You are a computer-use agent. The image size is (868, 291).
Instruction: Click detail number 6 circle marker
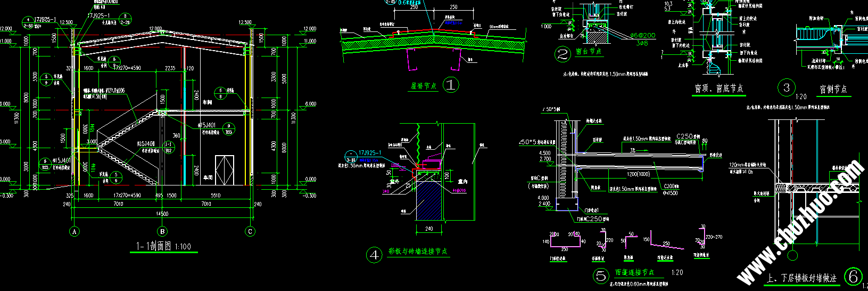pyautogui.click(x=853, y=276)
